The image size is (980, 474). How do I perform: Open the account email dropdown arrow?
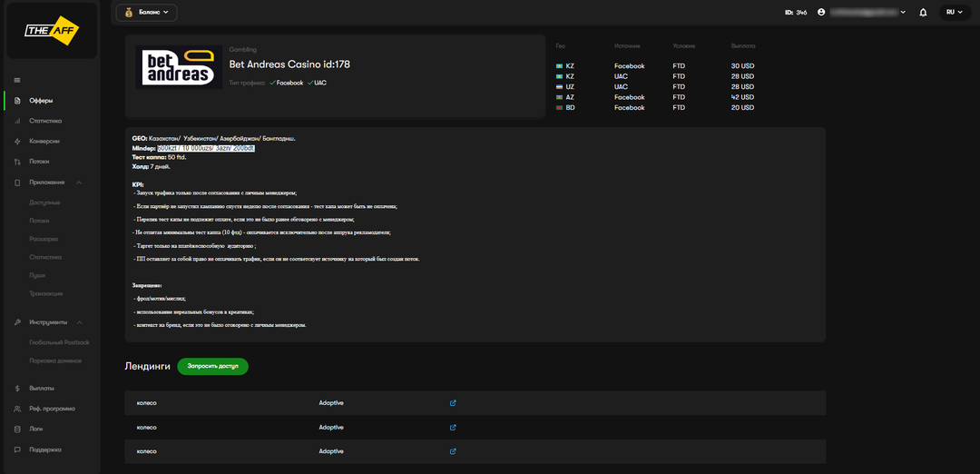pyautogui.click(x=903, y=13)
